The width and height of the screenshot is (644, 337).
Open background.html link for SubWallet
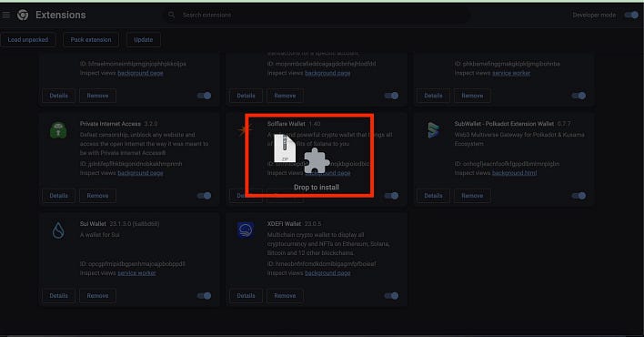[514, 173]
